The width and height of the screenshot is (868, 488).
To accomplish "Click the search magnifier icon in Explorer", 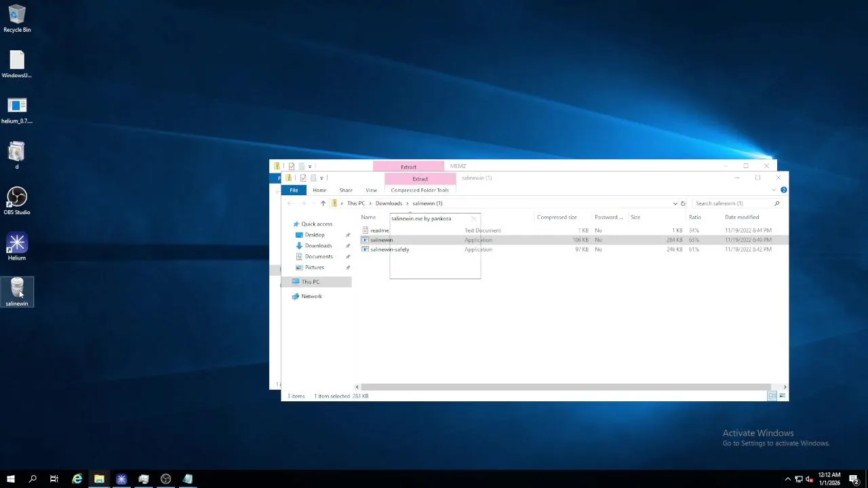I will point(777,203).
